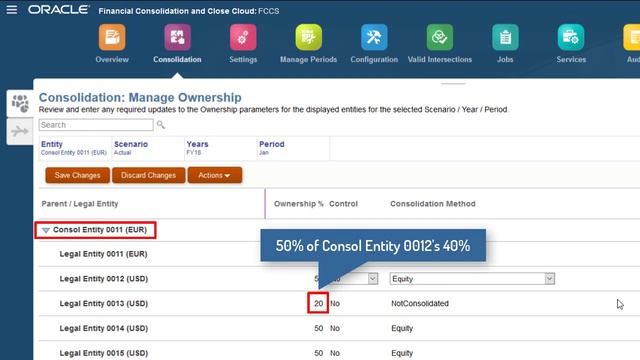Open the Manage Periods icon
Screen dimensions: 640x360
(309, 37)
